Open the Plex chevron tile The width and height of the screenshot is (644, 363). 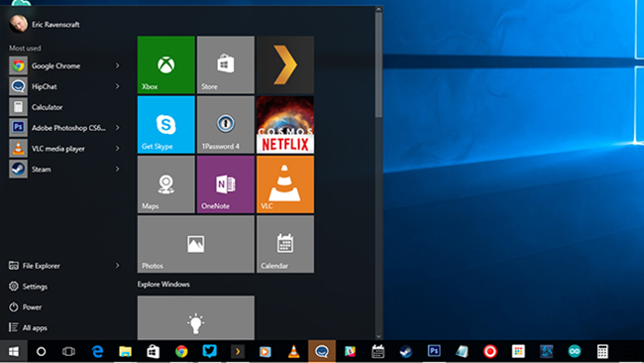[x=285, y=64]
